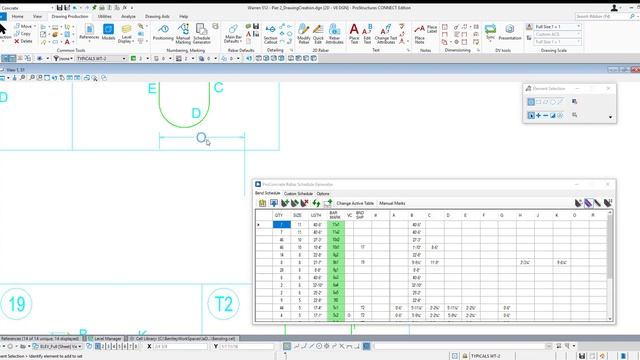Screen dimensions: 640x360
Task: Click green refresh arrows in Schedule Generator
Action: (316, 203)
